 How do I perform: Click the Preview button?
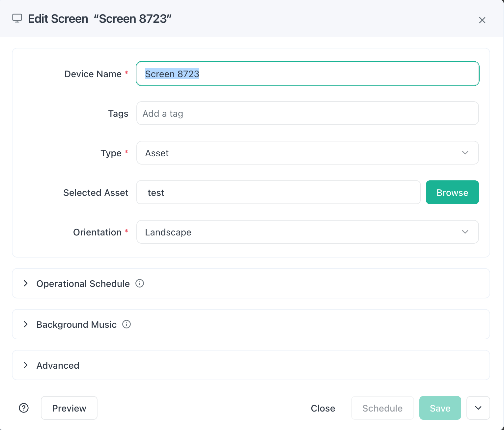click(69, 408)
